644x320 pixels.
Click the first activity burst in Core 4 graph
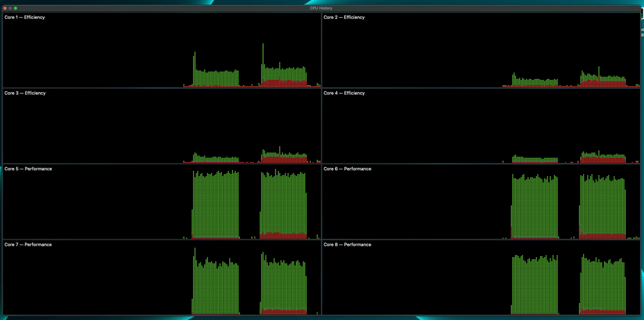click(535, 159)
